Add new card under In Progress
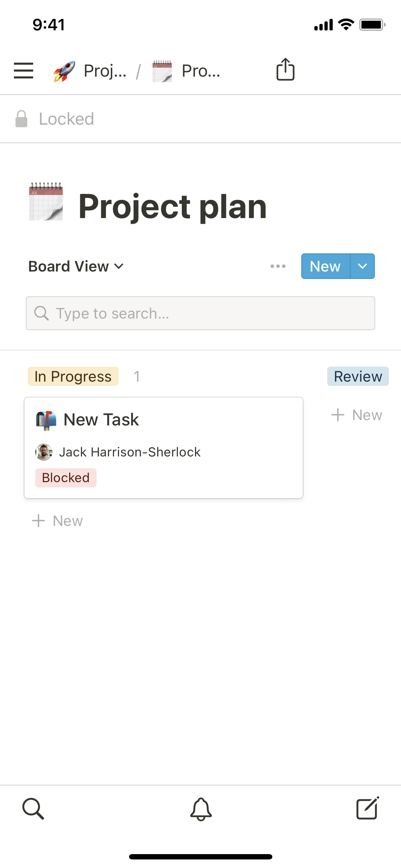This screenshot has height=868, width=401. click(57, 521)
